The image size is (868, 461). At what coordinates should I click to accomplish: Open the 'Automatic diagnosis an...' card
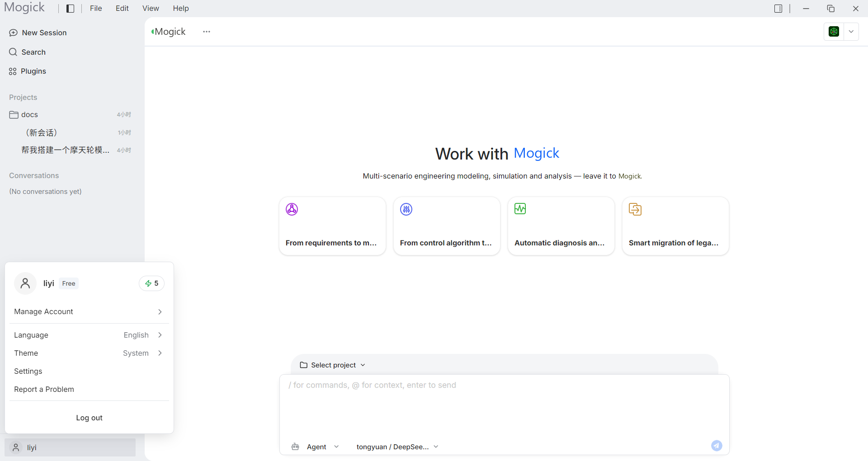(561, 226)
